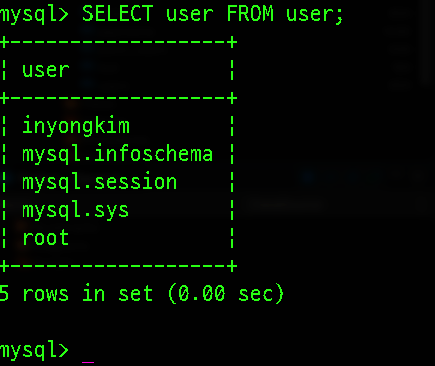This screenshot has height=366, width=435.
Task: Click the SELECT keyword in the query
Action: 117,14
